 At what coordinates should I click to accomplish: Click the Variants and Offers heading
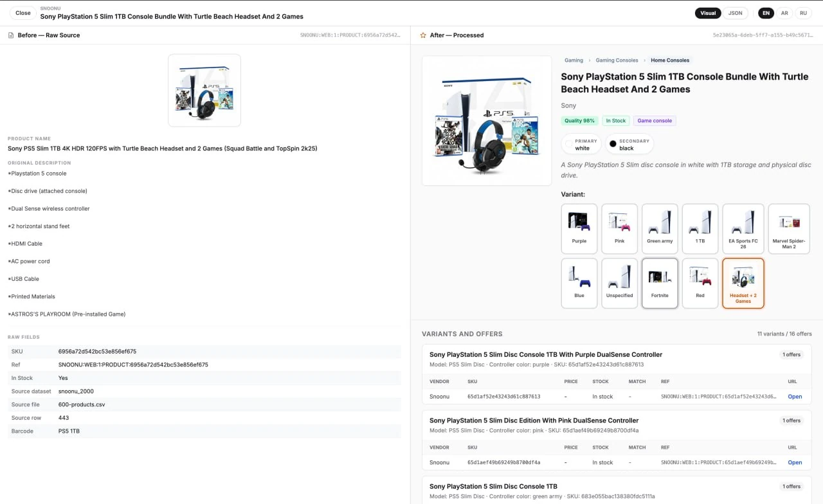point(462,334)
